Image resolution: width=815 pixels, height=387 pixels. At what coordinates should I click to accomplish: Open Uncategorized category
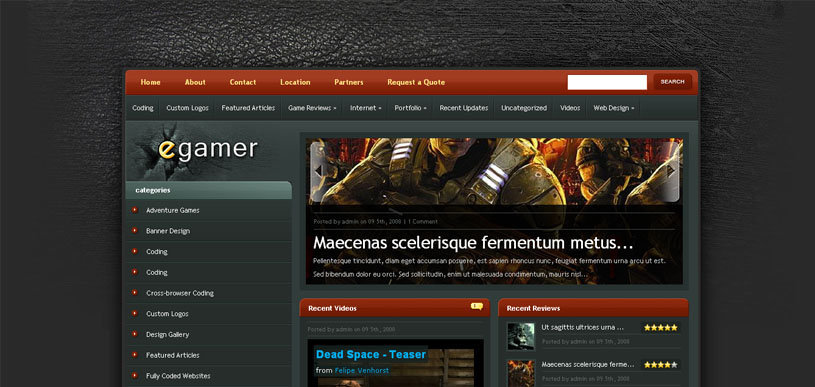[524, 108]
